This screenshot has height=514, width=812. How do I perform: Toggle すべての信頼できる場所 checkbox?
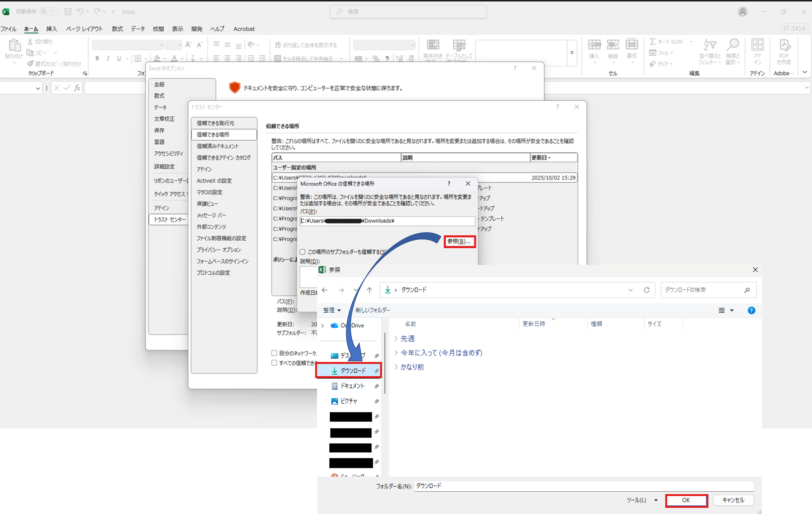tap(274, 363)
